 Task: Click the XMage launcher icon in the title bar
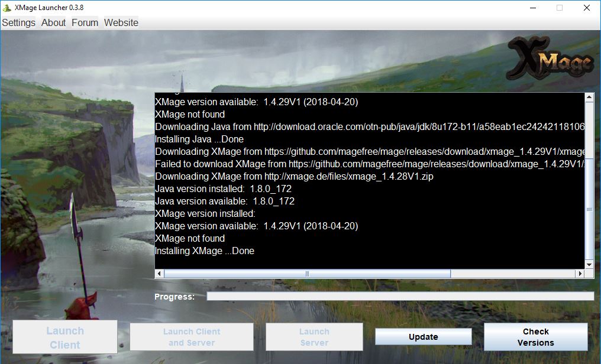point(7,8)
